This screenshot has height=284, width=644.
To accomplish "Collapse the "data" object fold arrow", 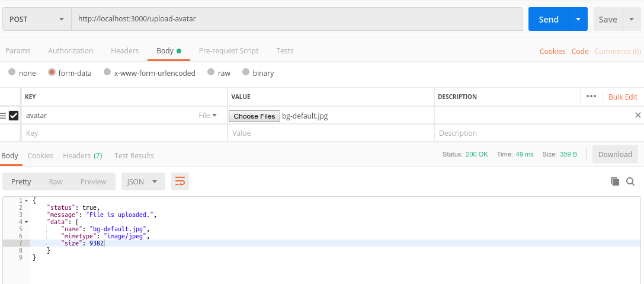I will point(26,222).
